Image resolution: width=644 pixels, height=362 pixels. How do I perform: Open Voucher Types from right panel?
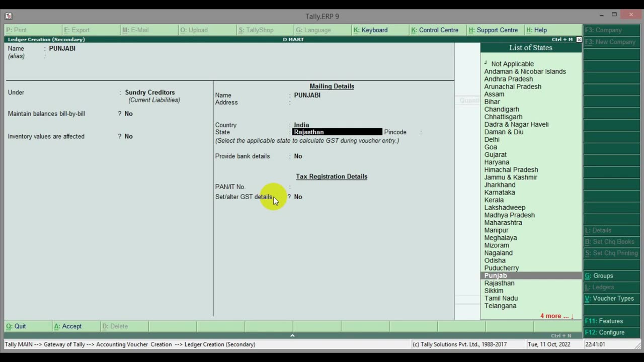(x=612, y=298)
